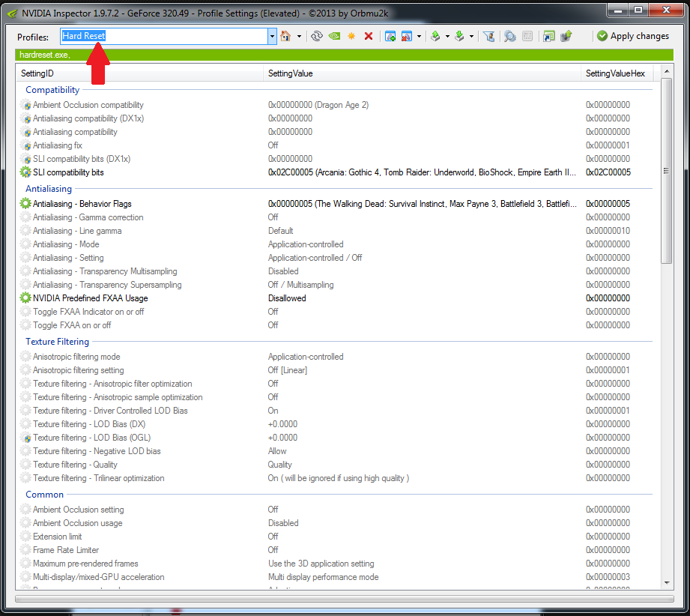
Task: Click the shield gear icon beside Ambient Occlusion compatibility
Action: [x=25, y=105]
